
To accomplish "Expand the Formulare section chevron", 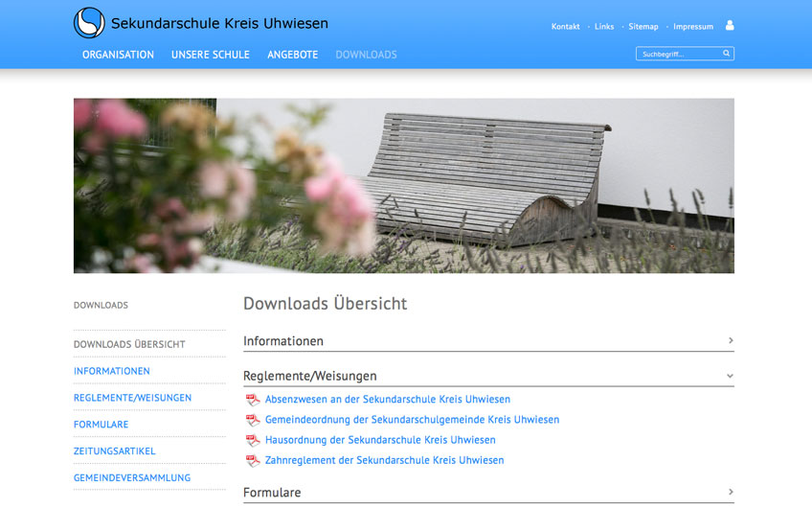I will [731, 492].
